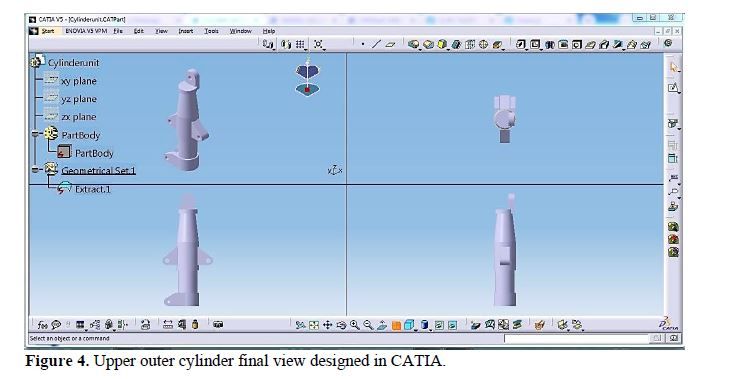Image resolution: width=745 pixels, height=379 pixels.
Task: Open the Start menu
Action: click(48, 31)
